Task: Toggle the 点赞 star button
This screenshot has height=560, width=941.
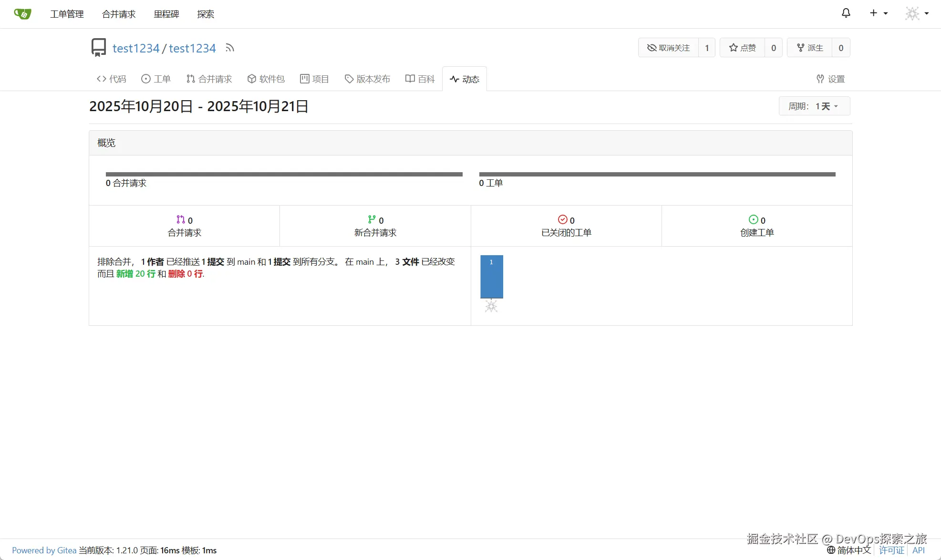Action: (x=742, y=48)
